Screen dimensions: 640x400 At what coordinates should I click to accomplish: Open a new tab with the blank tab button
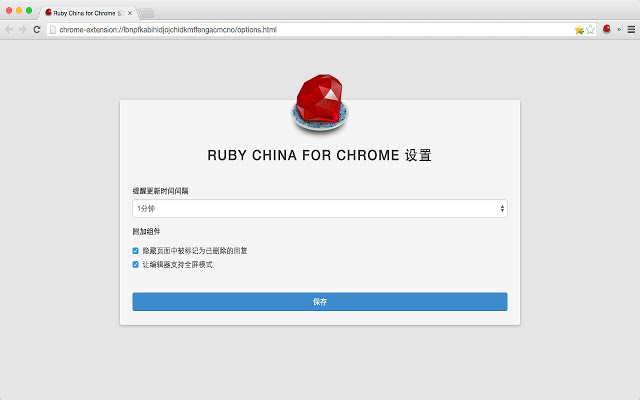click(x=146, y=13)
